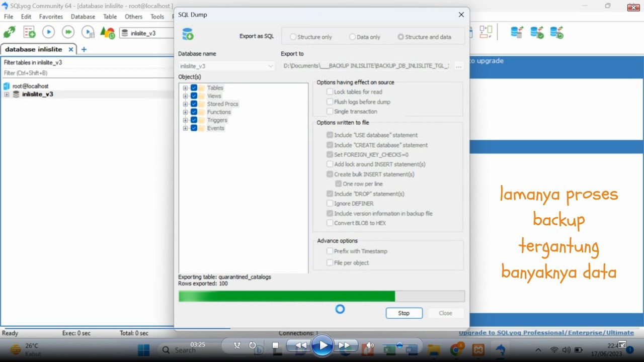Open the Database name dropdown in dialog
This screenshot has width=644, height=362.
tap(226, 66)
